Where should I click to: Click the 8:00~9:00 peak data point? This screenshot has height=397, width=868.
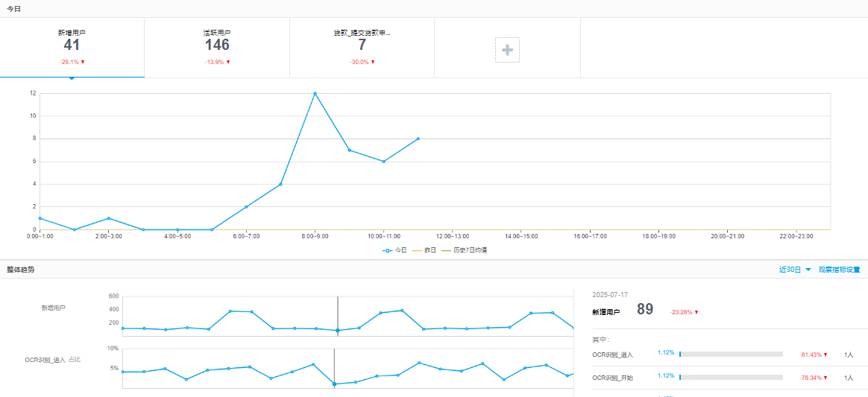(315, 93)
